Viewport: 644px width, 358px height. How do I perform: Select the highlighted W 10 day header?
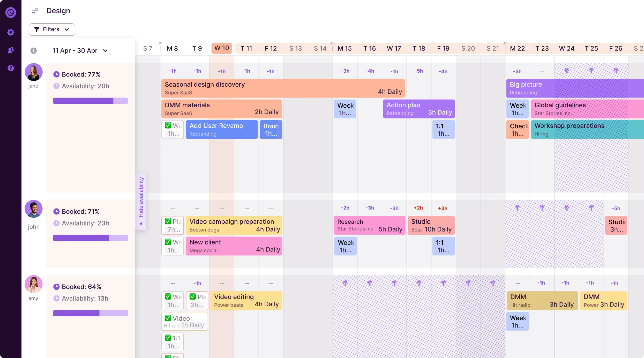click(221, 48)
